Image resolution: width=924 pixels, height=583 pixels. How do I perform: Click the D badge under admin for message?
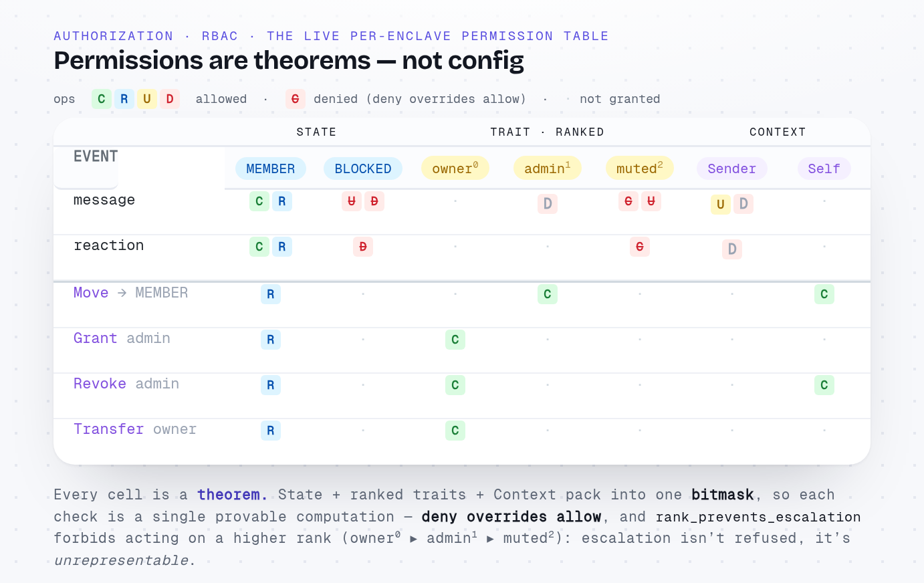tap(548, 204)
